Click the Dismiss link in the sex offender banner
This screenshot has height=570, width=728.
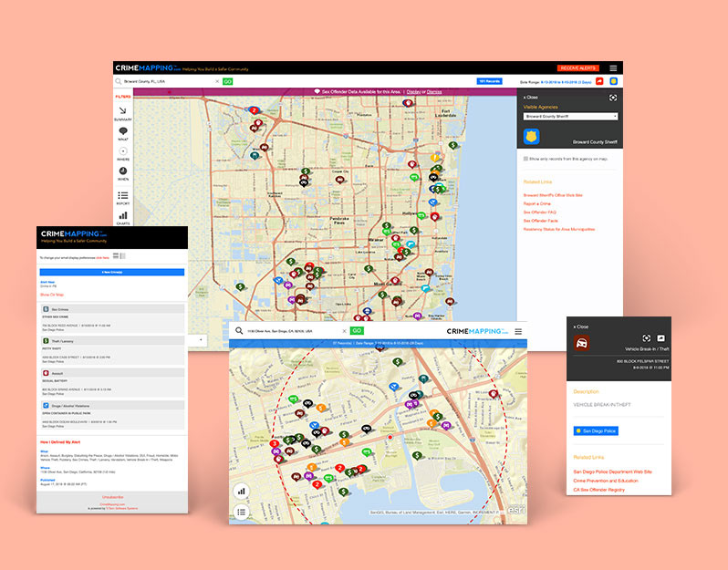[434, 92]
